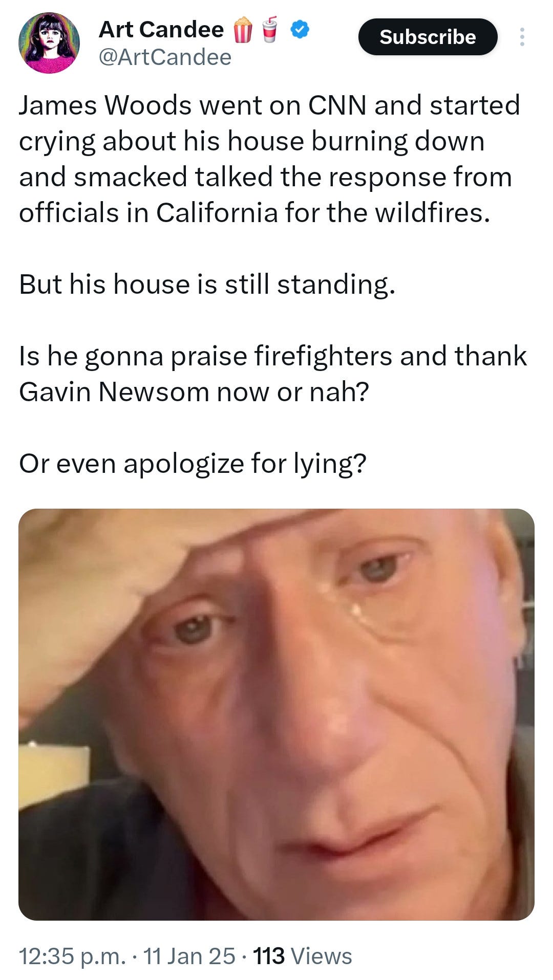The image size is (553, 980).
Task: Subscribe to Art Candee
Action: (x=428, y=37)
